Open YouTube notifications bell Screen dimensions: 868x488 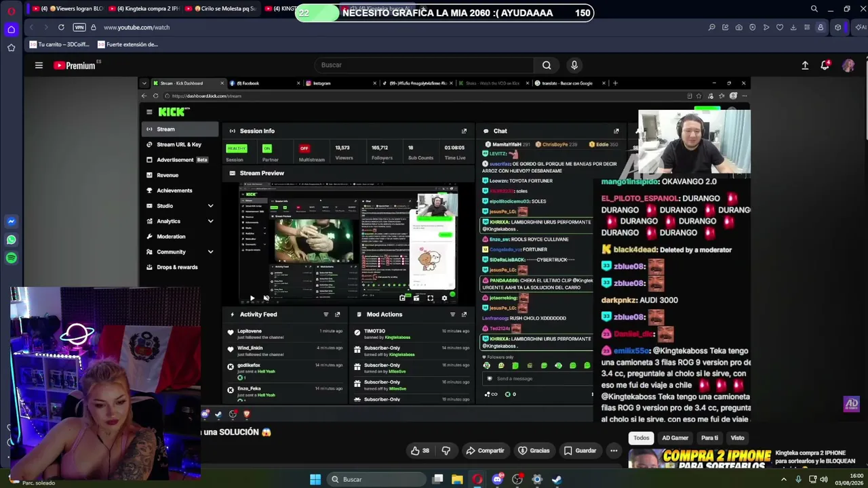[825, 65]
